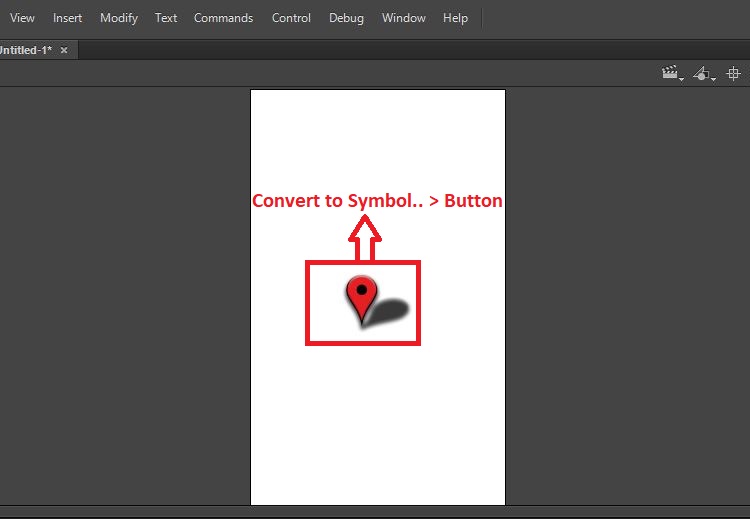The image size is (750, 519).
Task: Open the Text menu
Action: coord(166,18)
